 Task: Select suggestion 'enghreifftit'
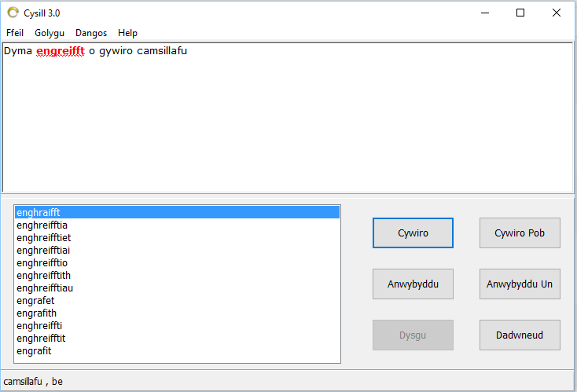click(177, 338)
